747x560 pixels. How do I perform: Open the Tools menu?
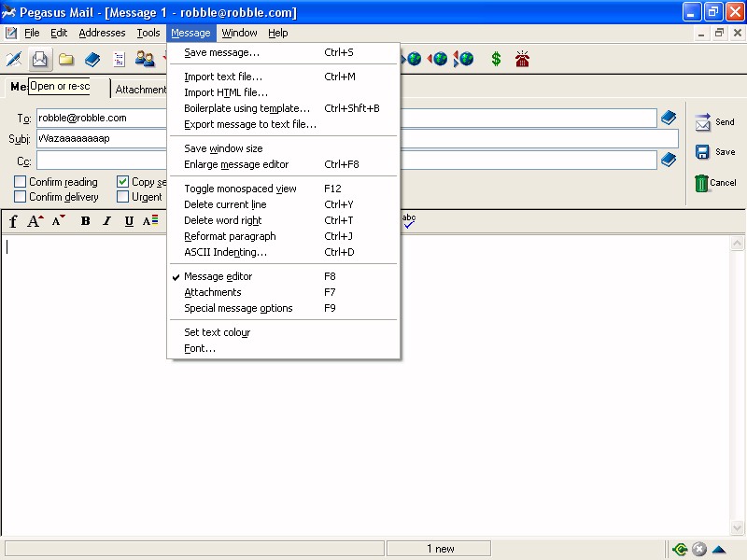[148, 33]
